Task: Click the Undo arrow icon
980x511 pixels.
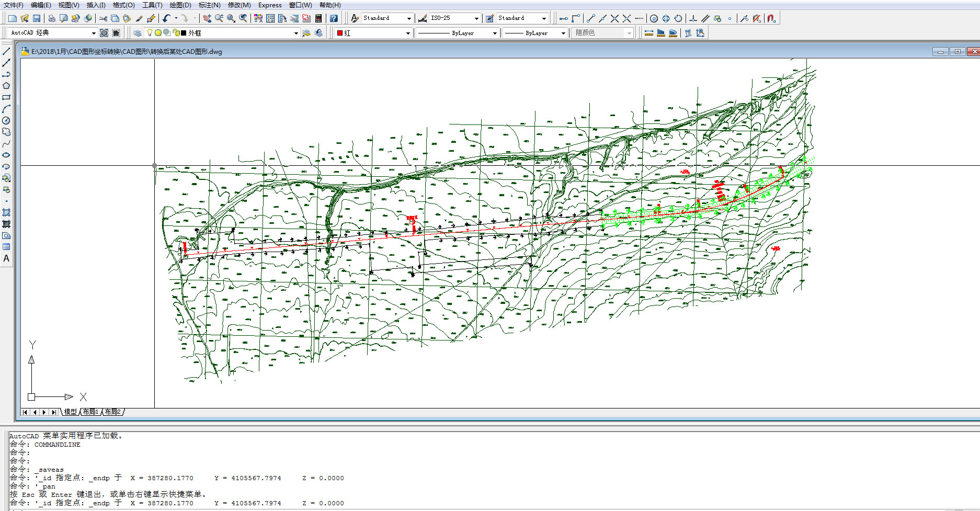Action: tap(166, 18)
